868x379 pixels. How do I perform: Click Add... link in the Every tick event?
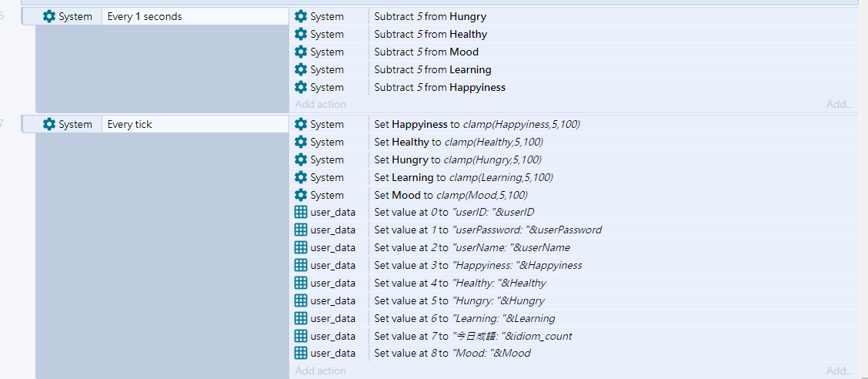click(x=840, y=371)
